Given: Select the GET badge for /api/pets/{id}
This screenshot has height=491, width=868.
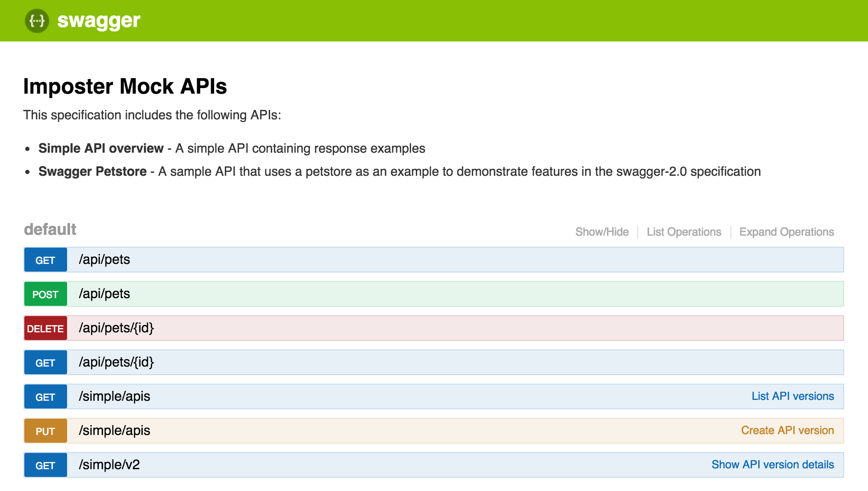Looking at the screenshot, I should tap(45, 362).
